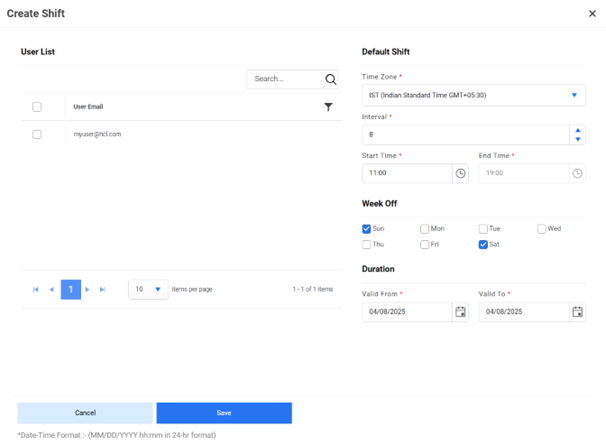Image resolution: width=606 pixels, height=445 pixels.
Task: Increase the Interval value by one
Action: 578,130
